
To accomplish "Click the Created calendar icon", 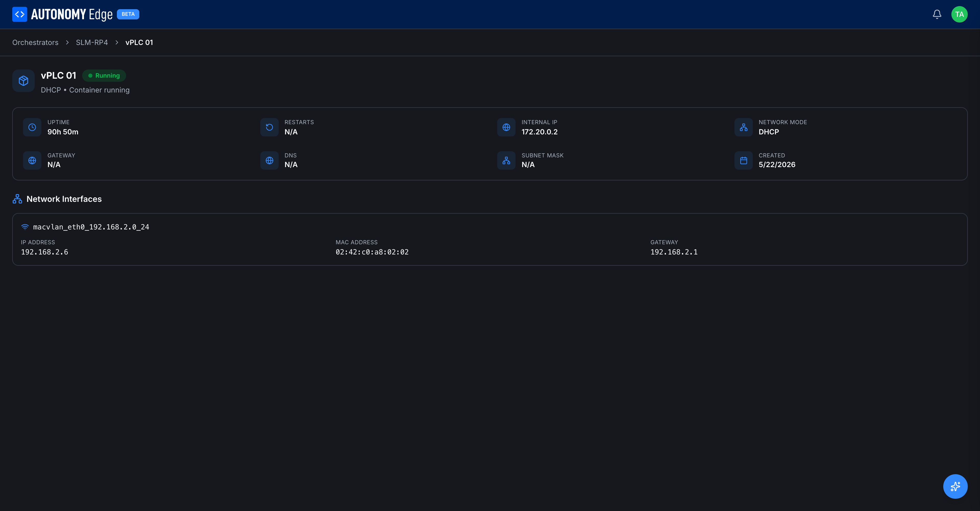I will point(744,160).
